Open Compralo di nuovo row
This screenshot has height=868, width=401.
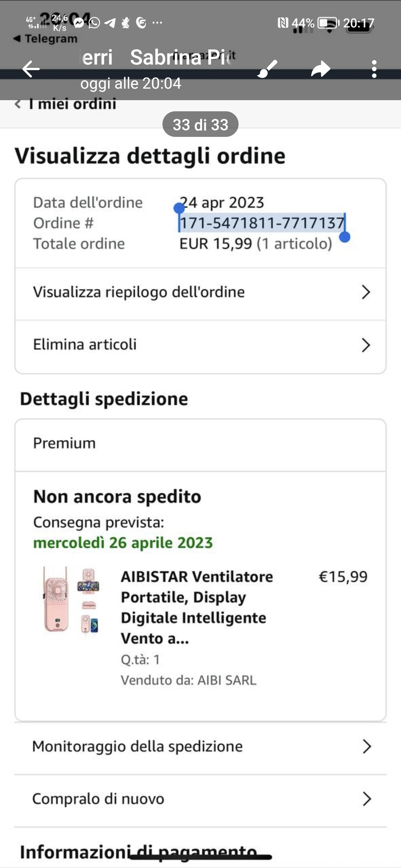[x=200, y=799]
